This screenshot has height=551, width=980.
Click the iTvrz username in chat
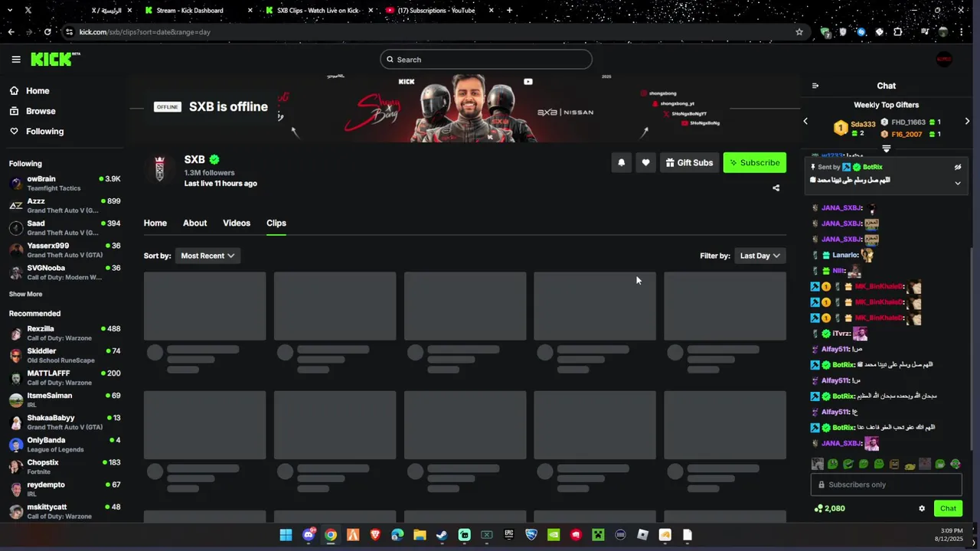tap(841, 334)
